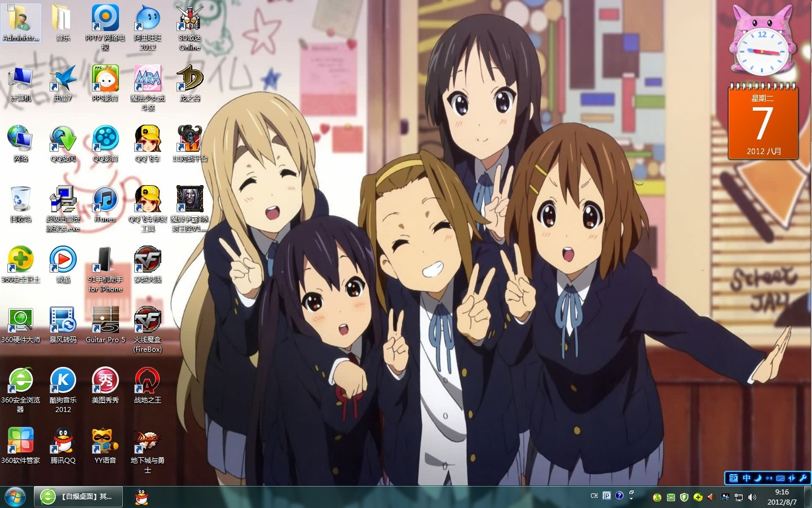
Task: Toggle the 中 Chinese/English mode on IME bar
Action: coord(747,478)
